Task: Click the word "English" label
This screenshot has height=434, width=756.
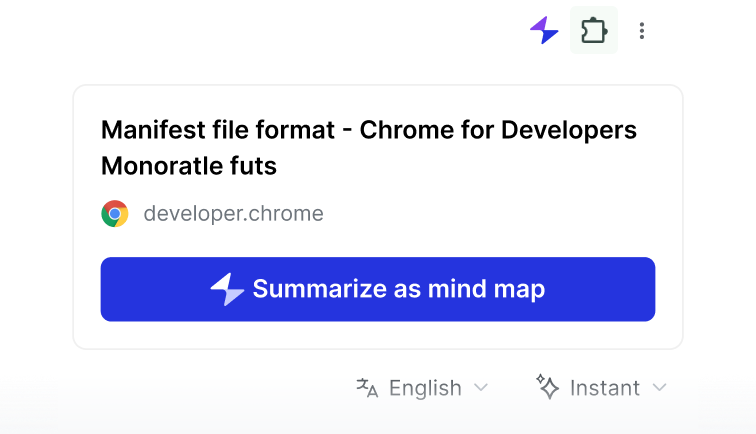Action: coord(425,387)
